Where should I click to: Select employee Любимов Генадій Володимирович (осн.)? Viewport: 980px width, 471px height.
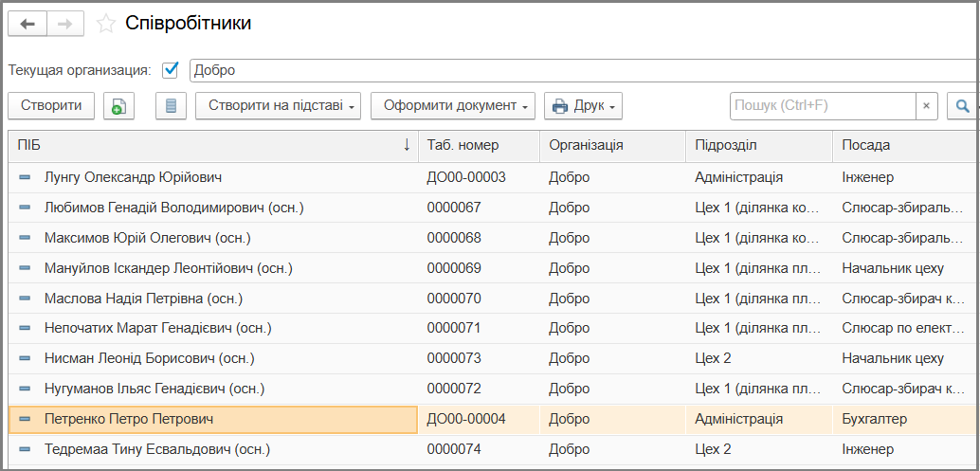[173, 208]
